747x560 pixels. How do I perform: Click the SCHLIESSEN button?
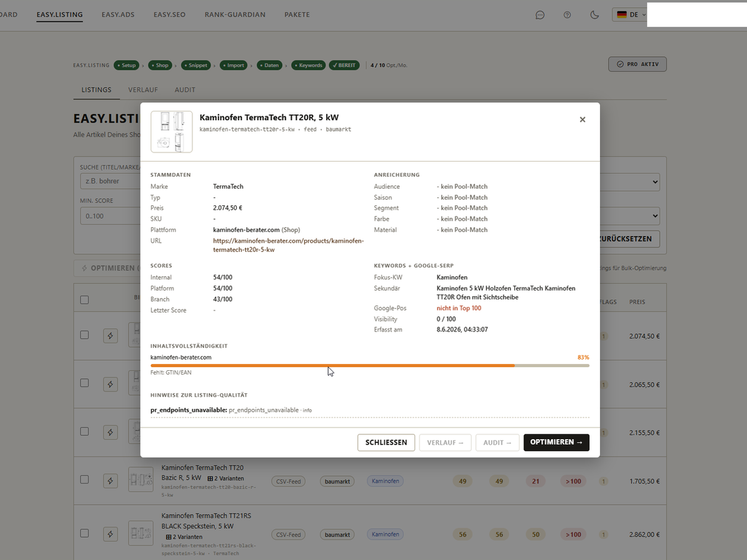[x=386, y=442]
